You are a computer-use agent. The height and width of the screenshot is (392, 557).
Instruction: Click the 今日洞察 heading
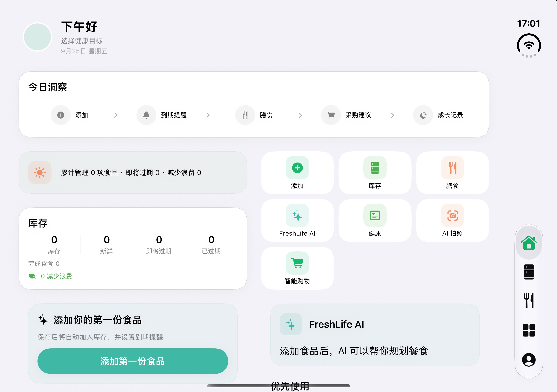tap(48, 87)
